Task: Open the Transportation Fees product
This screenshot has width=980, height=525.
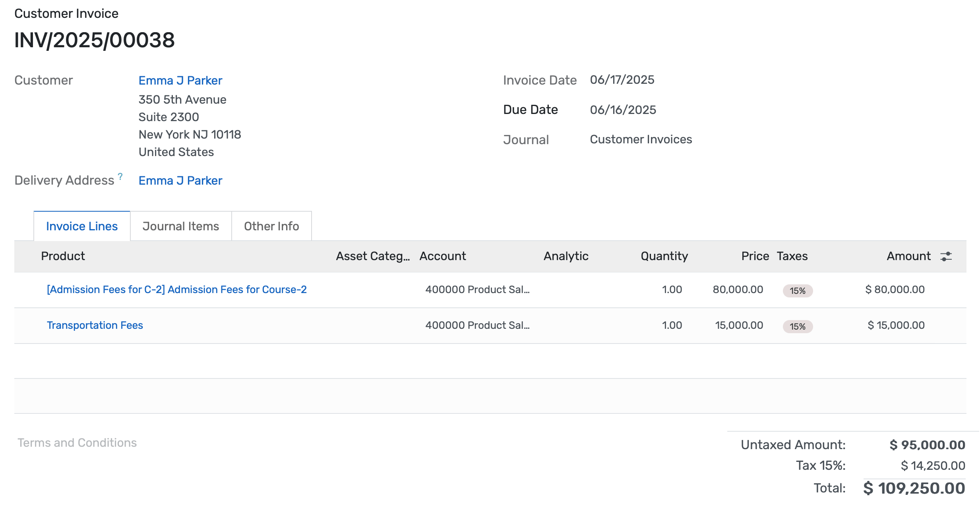Action: click(95, 325)
